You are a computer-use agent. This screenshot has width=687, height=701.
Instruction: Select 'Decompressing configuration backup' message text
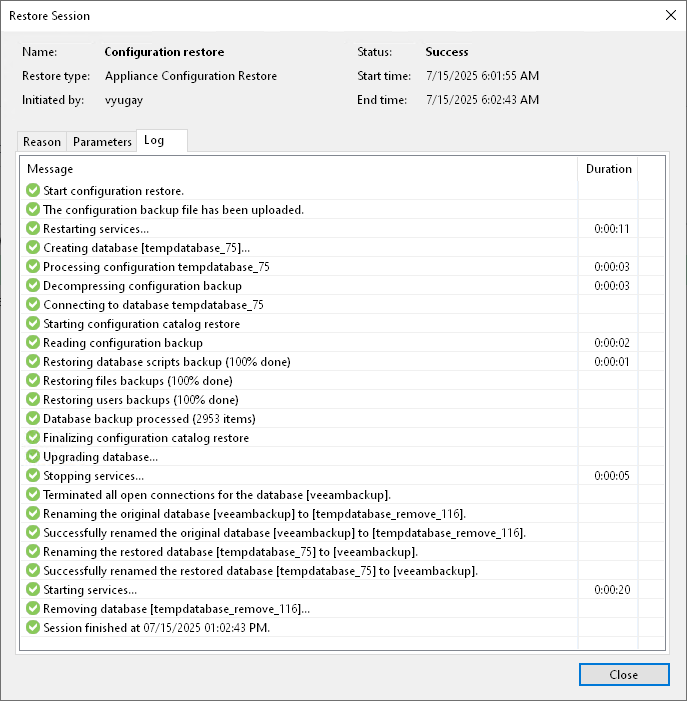pyautogui.click(x=142, y=286)
